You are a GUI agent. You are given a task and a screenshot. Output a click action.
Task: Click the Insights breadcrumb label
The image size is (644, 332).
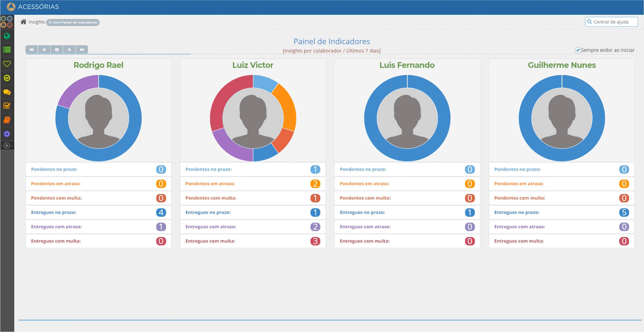point(37,22)
